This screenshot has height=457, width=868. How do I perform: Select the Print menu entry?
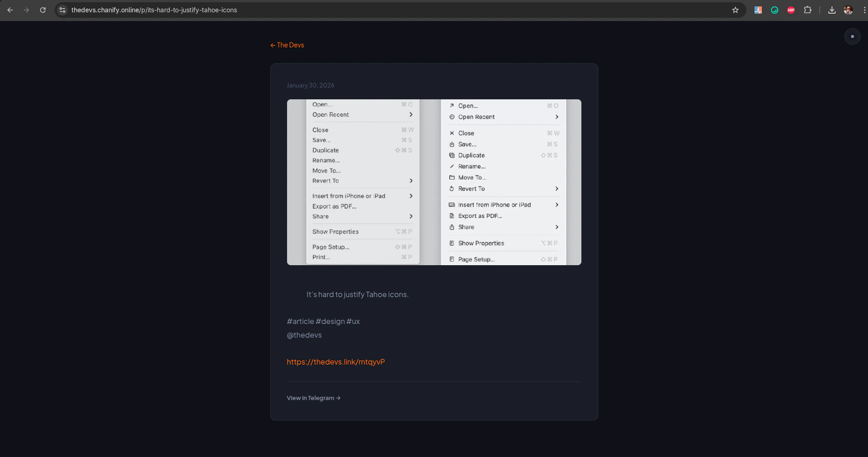320,257
